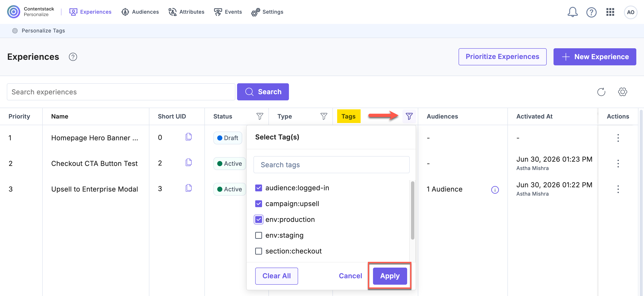Click the tag list scrollbar

click(x=412, y=210)
